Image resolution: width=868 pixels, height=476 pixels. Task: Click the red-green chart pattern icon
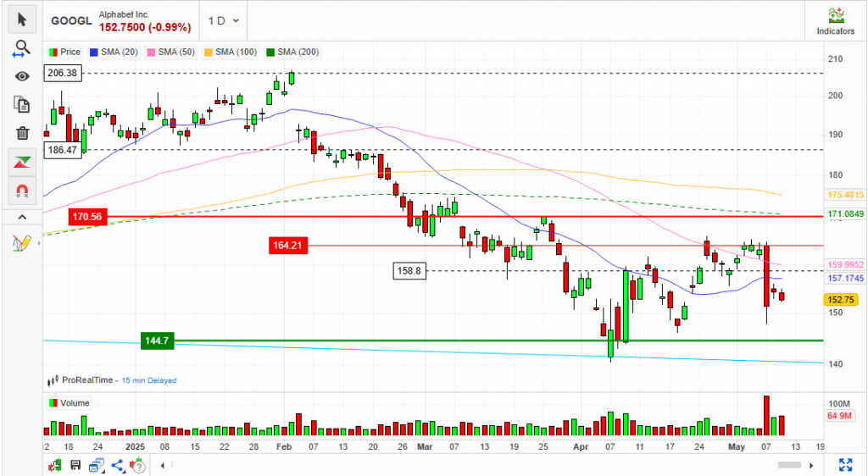pyautogui.click(x=22, y=162)
